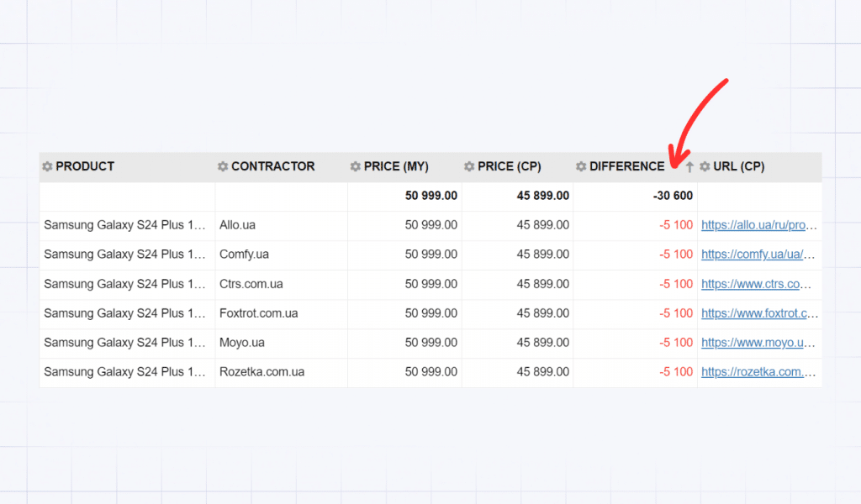The width and height of the screenshot is (861, 504).
Task: Visit the www.moyo.ua link
Action: [x=758, y=343]
